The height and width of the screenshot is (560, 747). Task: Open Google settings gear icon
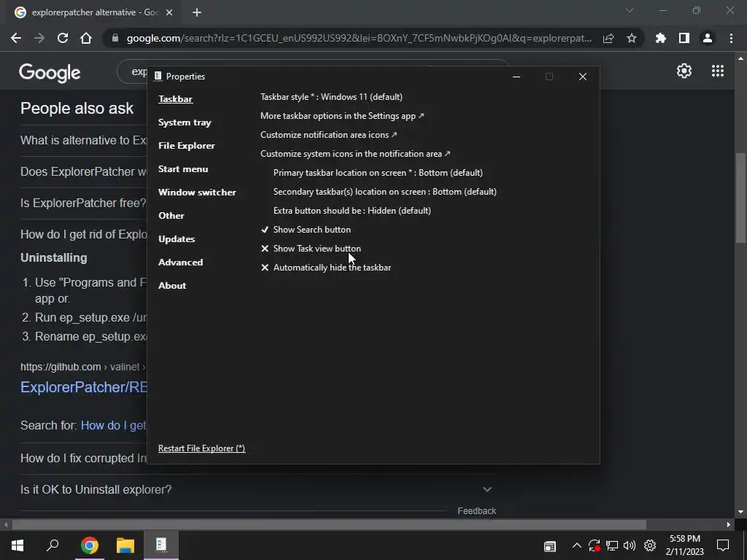684,71
